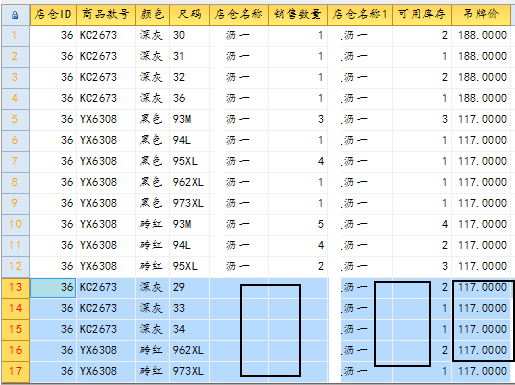Click the highlighted 36 cell in row 13

(x=53, y=287)
